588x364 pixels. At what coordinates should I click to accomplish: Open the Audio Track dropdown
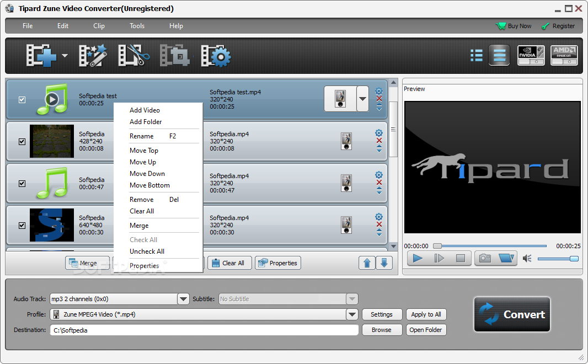(x=183, y=299)
